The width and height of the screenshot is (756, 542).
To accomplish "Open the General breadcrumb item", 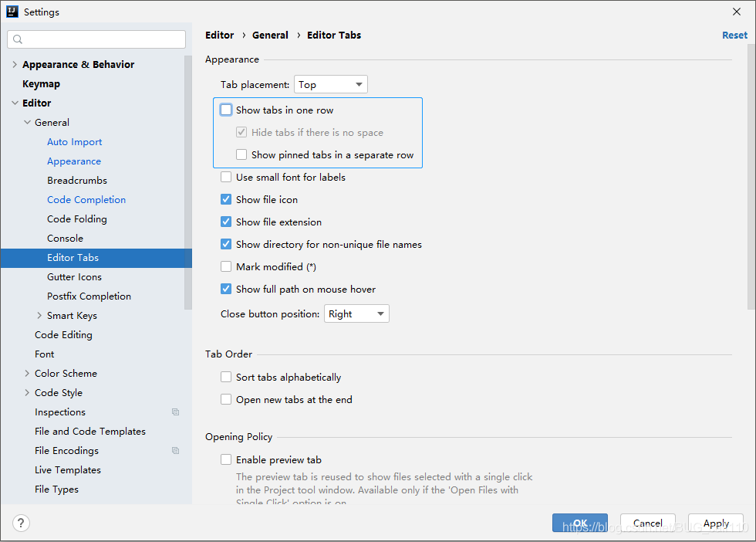I will click(x=270, y=35).
